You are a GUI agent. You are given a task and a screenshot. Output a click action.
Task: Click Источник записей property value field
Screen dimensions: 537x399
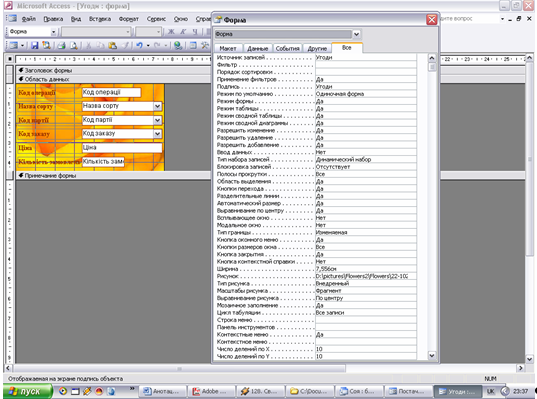(x=365, y=58)
